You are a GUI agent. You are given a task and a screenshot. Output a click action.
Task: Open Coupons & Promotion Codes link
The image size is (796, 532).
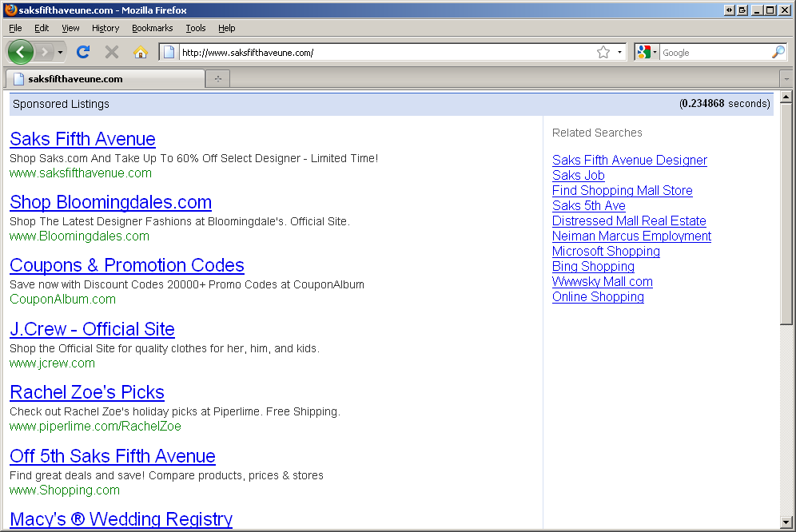coord(127,265)
